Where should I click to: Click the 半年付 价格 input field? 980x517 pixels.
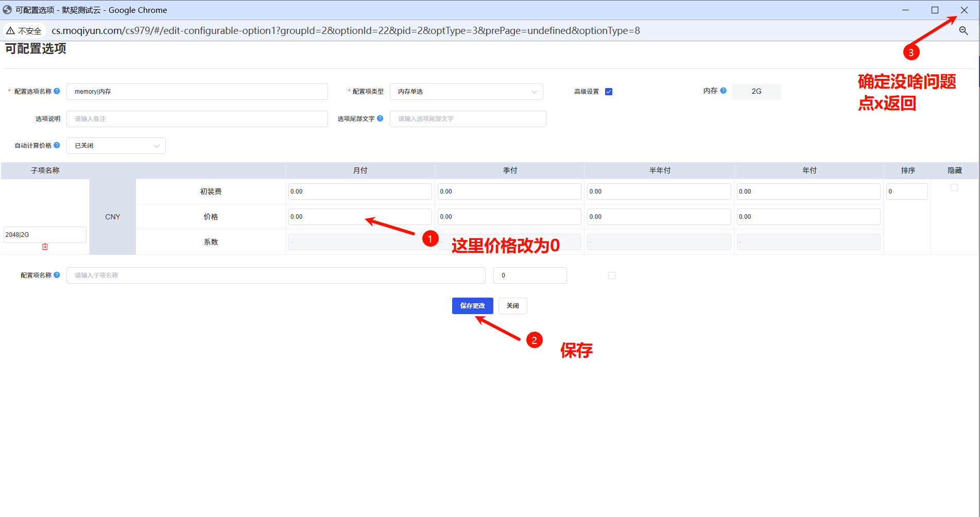point(659,217)
